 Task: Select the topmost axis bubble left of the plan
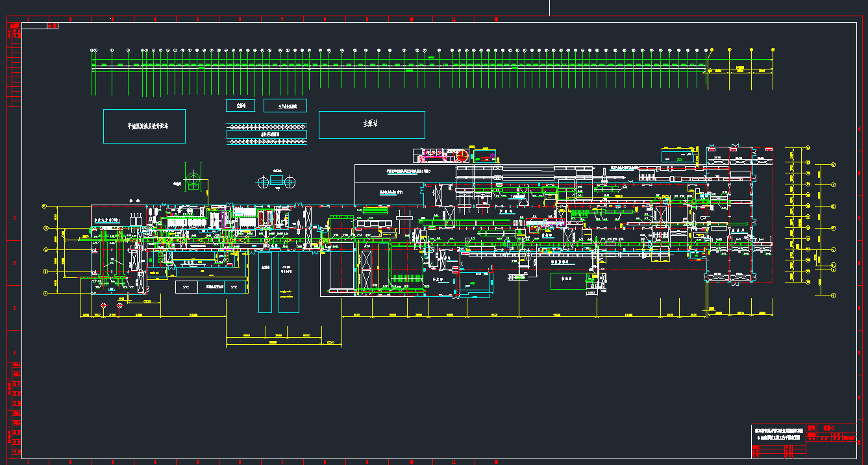point(45,206)
